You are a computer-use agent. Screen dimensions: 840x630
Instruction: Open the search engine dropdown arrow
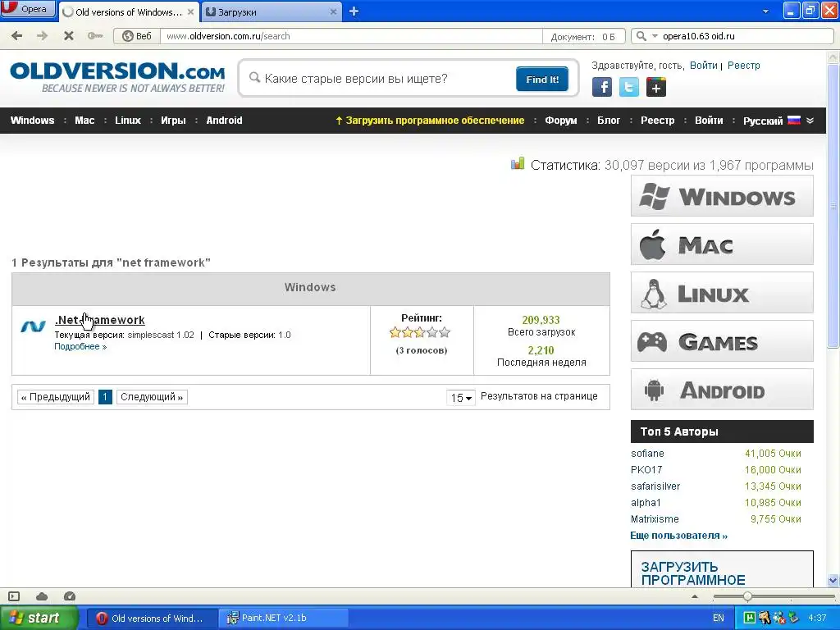[x=655, y=36]
